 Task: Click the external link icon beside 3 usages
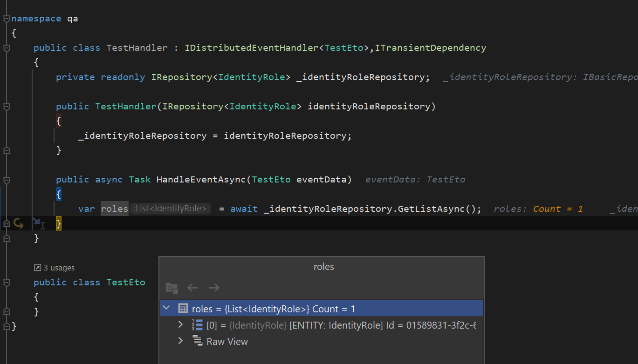(38, 268)
